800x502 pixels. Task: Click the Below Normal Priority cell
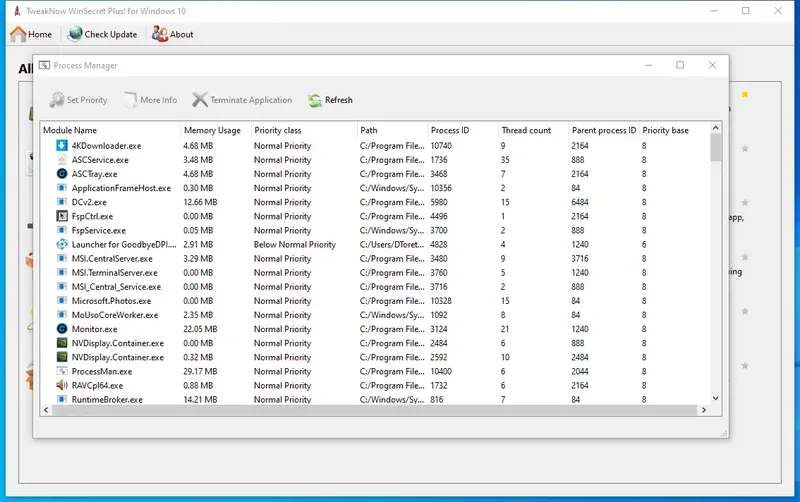tap(295, 244)
